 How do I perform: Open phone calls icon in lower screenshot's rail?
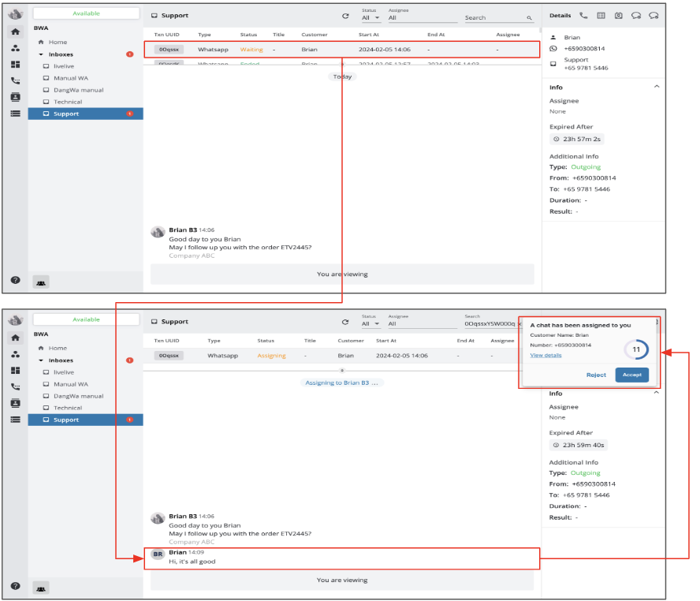click(x=15, y=386)
